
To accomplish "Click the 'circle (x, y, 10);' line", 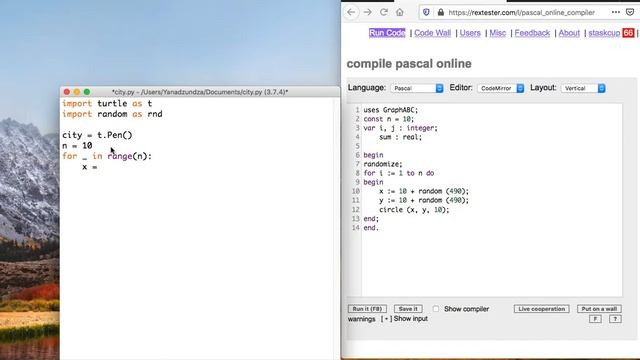I will (414, 210).
